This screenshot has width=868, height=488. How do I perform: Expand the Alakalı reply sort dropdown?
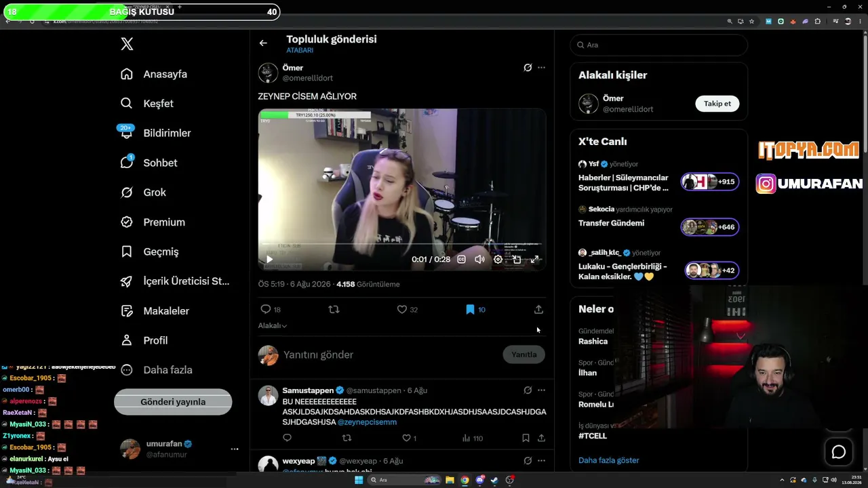[x=273, y=326]
